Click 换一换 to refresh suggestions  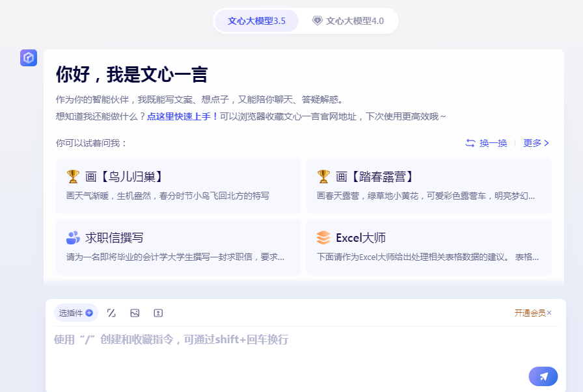[x=486, y=143]
